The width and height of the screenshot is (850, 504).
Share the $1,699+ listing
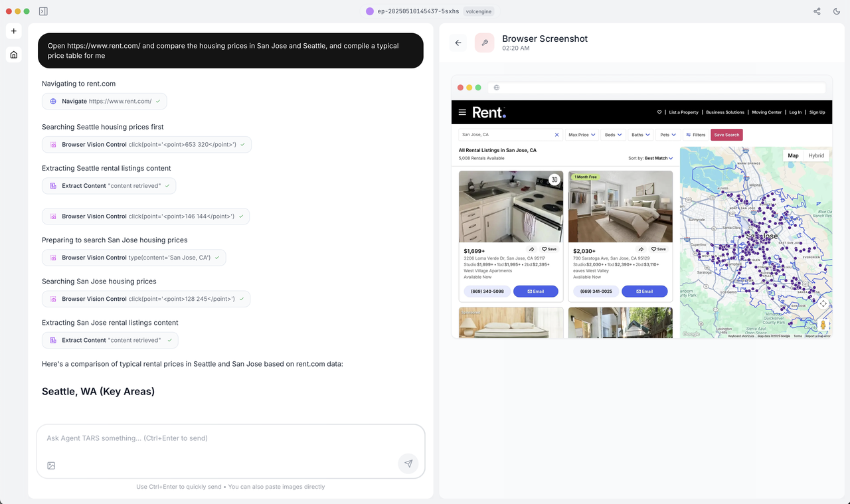click(x=531, y=249)
